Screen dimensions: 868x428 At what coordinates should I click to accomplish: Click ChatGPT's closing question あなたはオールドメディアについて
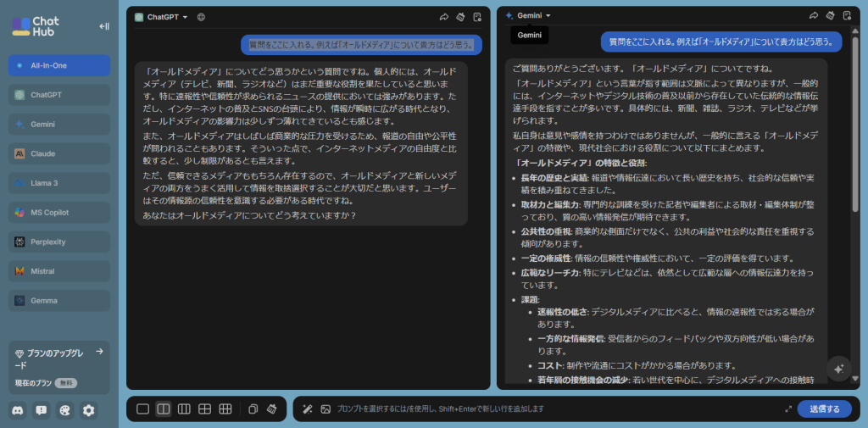pos(249,214)
